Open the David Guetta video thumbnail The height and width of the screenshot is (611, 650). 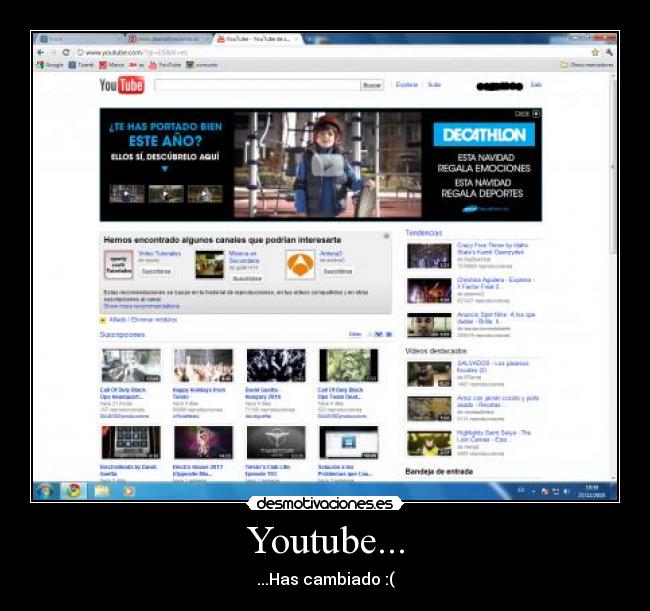point(276,366)
